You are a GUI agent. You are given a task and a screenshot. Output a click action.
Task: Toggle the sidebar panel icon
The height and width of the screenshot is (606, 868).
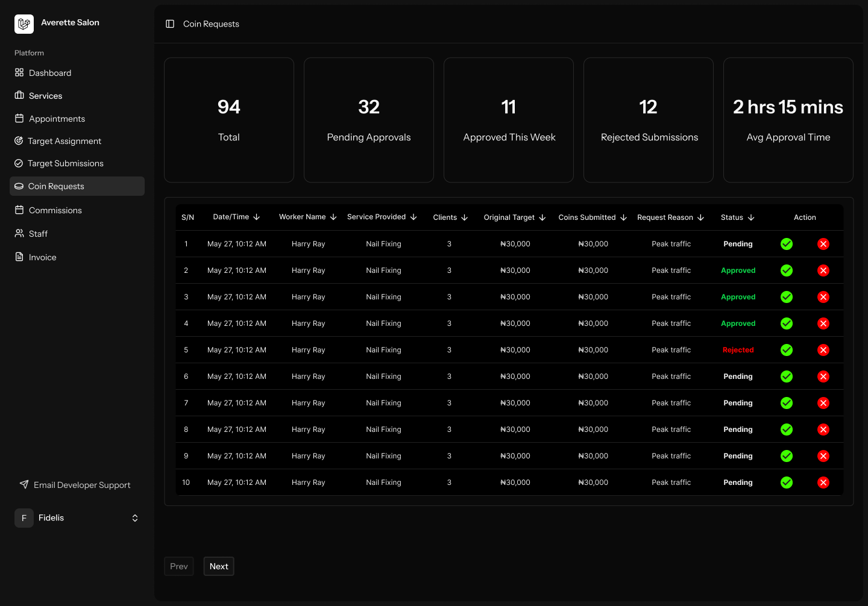tap(170, 24)
